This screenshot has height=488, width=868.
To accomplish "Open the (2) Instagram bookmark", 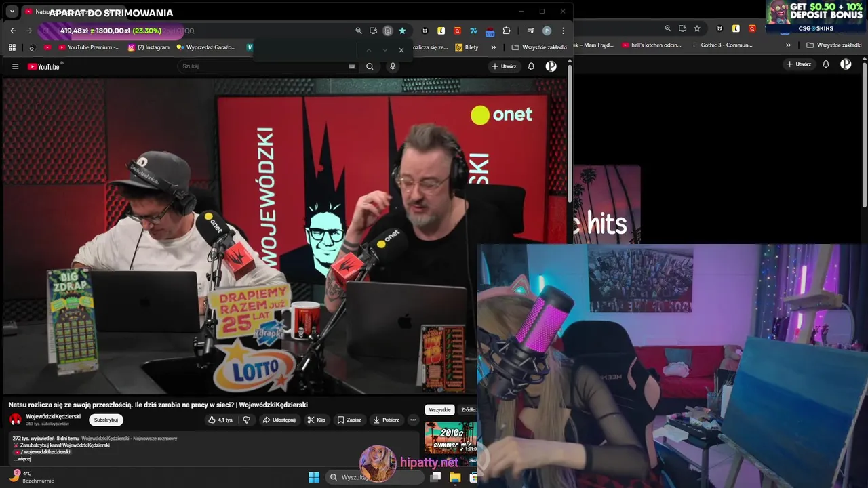I will click(149, 47).
